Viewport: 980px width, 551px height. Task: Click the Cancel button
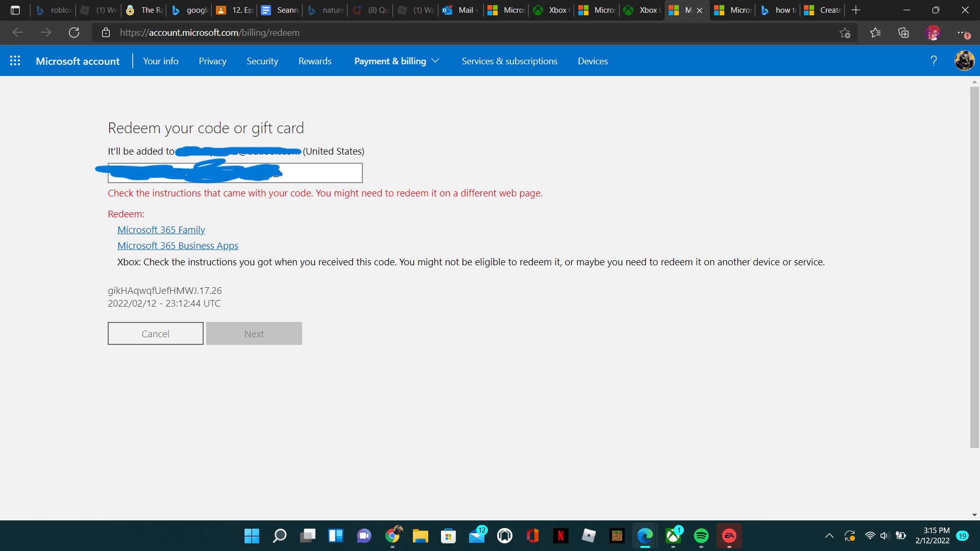[156, 333]
